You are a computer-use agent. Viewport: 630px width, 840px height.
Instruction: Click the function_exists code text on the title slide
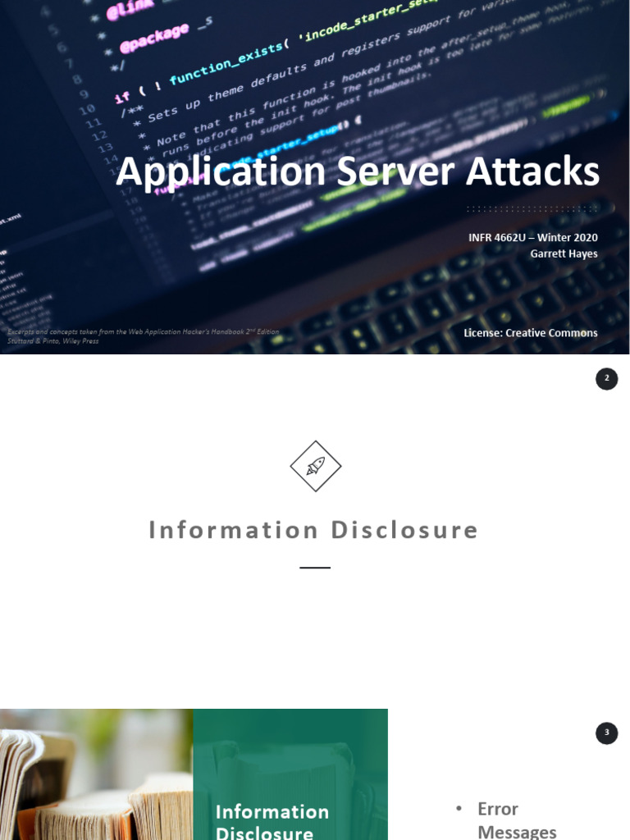coord(226,64)
